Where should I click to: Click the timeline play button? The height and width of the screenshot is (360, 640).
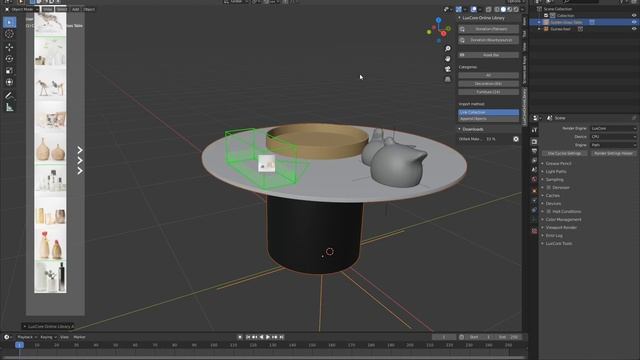(268, 337)
